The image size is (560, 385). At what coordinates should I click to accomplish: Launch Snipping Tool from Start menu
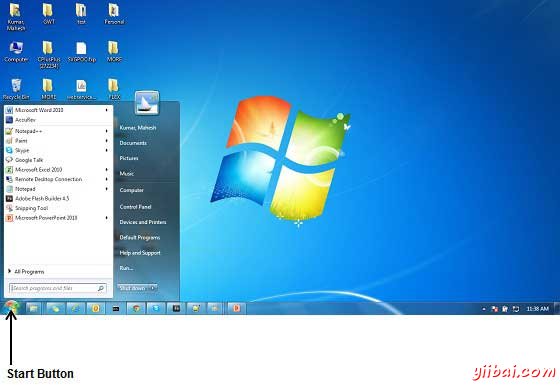[58, 208]
